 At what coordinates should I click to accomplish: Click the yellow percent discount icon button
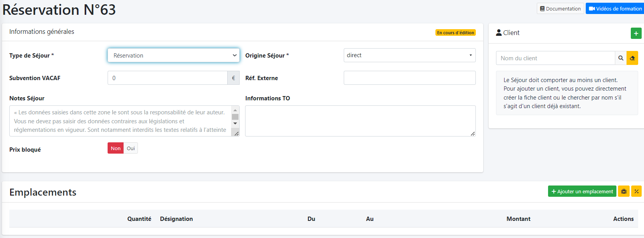click(636, 191)
